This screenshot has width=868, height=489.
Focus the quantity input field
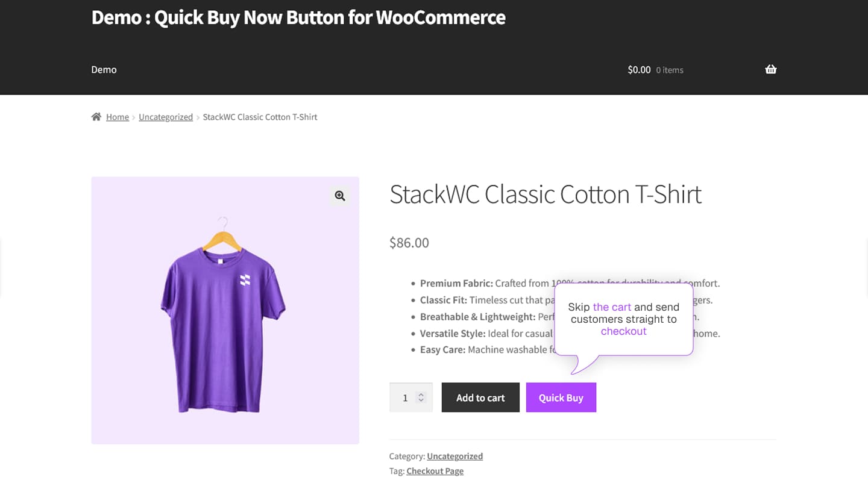click(x=404, y=397)
